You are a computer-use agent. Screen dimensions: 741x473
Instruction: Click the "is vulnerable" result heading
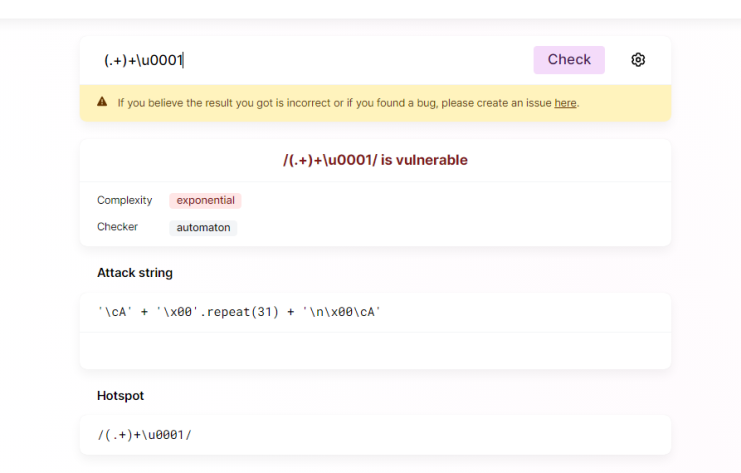pyautogui.click(x=375, y=160)
